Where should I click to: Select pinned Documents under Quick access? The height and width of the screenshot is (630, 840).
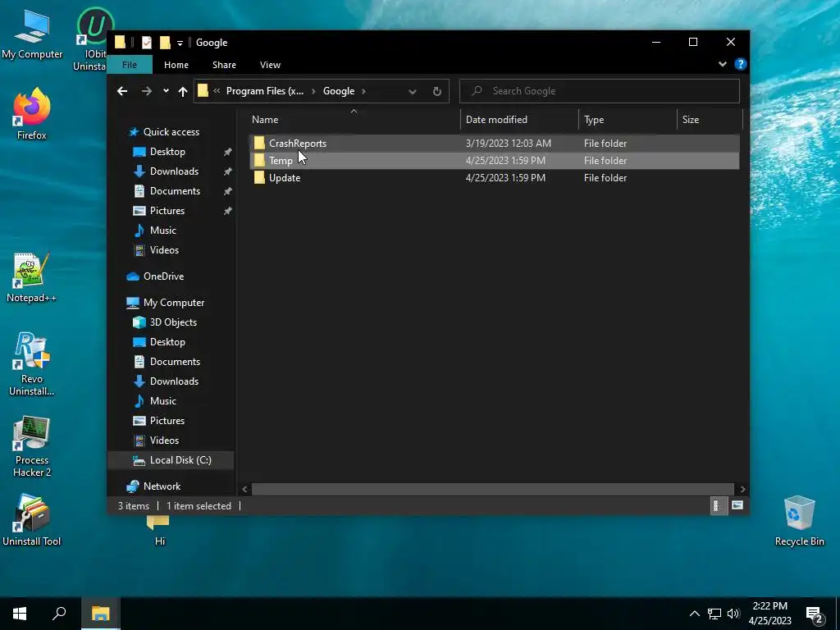175,191
